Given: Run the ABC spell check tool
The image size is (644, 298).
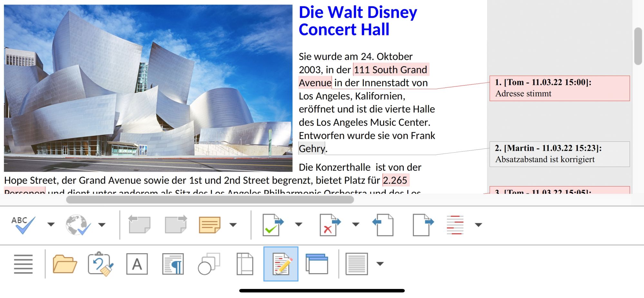Looking at the screenshot, I should click(x=23, y=225).
